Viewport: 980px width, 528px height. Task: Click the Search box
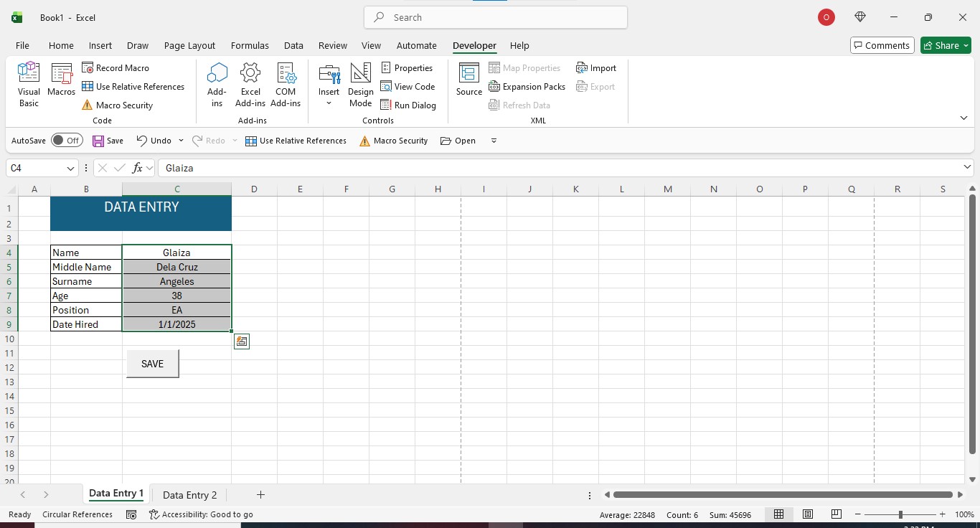point(496,17)
